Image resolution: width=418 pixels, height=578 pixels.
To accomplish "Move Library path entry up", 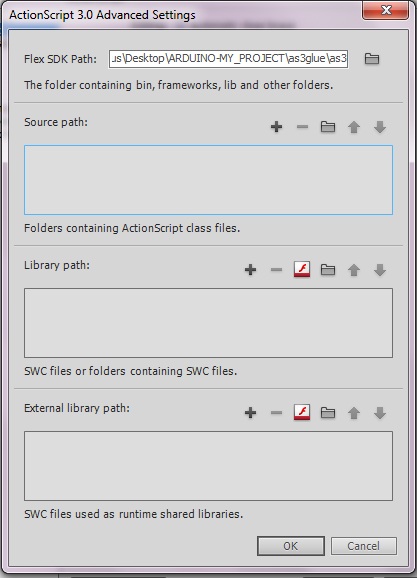I will 354,270.
